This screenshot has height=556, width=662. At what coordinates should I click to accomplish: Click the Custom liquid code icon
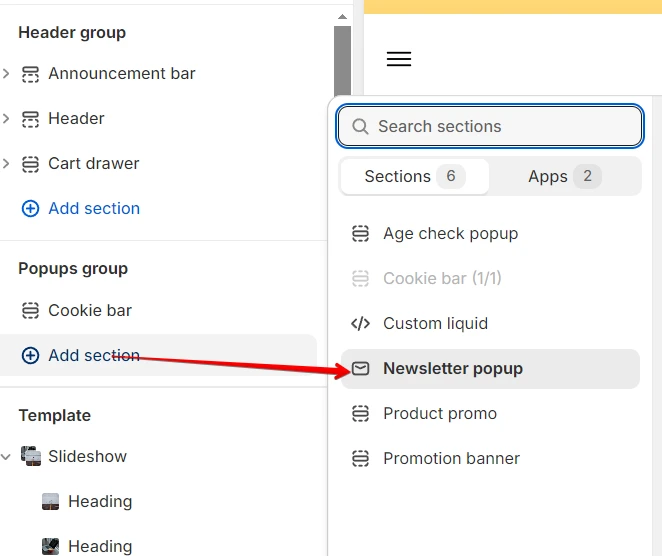coord(361,324)
